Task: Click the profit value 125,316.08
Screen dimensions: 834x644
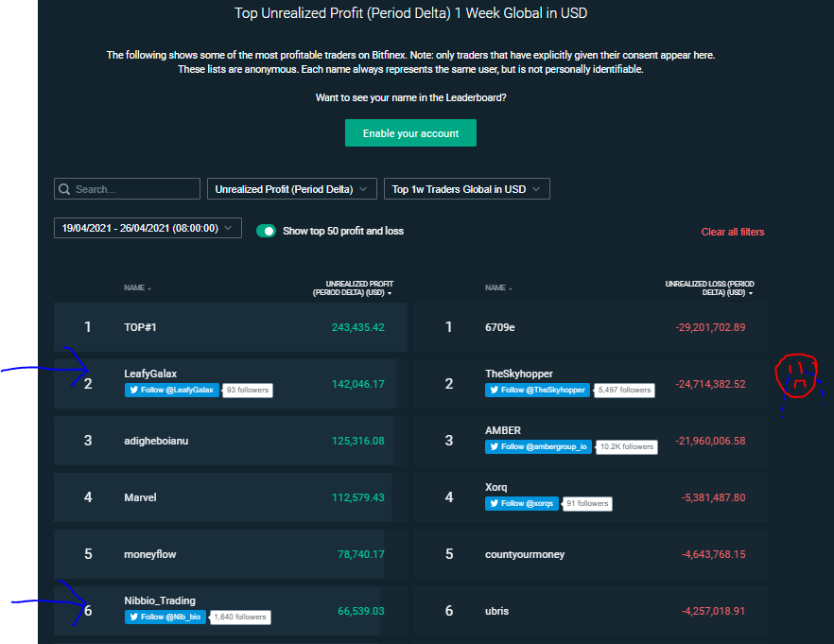Action: [x=358, y=441]
